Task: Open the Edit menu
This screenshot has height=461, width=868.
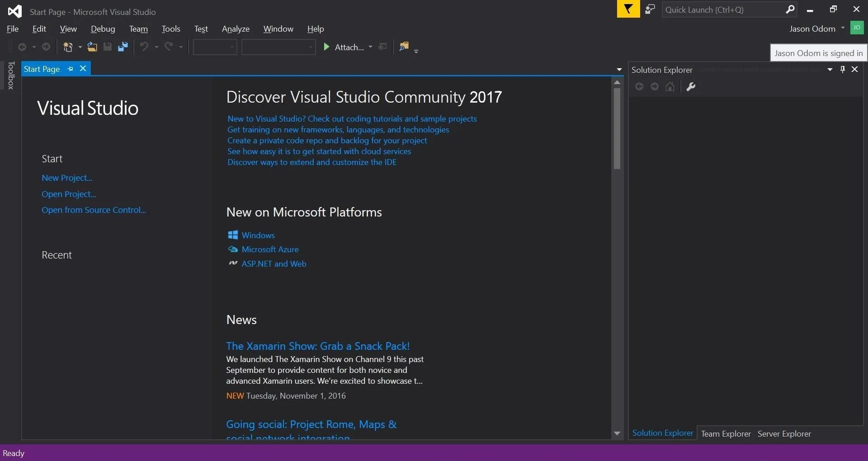Action: click(x=39, y=29)
